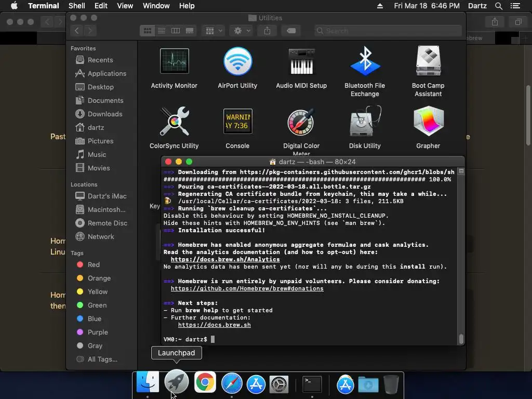The height and width of the screenshot is (399, 532).
Task: Open AirPort Utility icon
Action: coord(237,61)
